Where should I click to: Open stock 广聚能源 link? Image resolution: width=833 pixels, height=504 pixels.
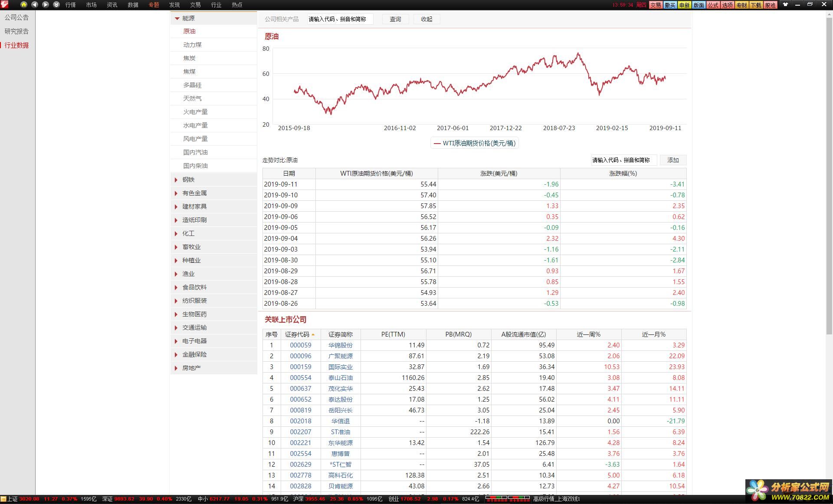coord(341,356)
